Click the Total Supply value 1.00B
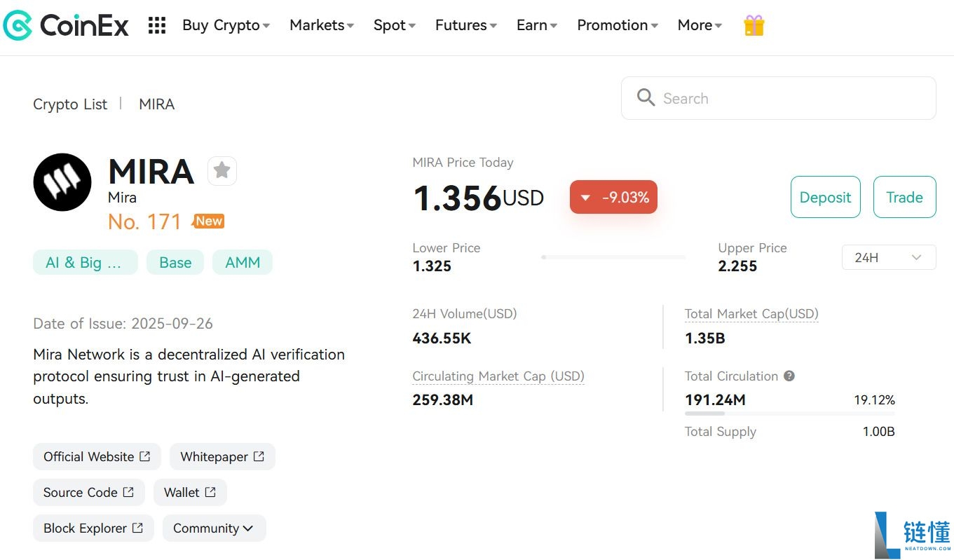Image resolution: width=954 pixels, height=560 pixels. [879, 432]
